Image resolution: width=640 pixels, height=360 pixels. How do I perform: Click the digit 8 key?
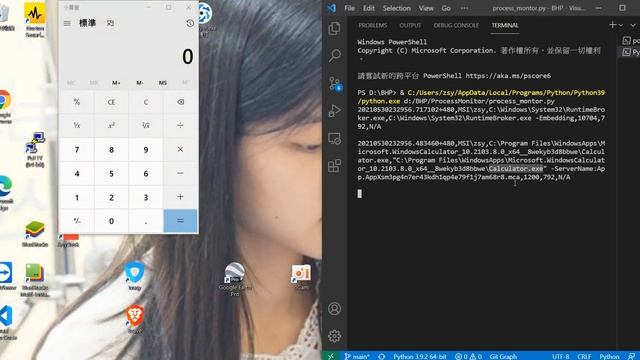coord(111,149)
